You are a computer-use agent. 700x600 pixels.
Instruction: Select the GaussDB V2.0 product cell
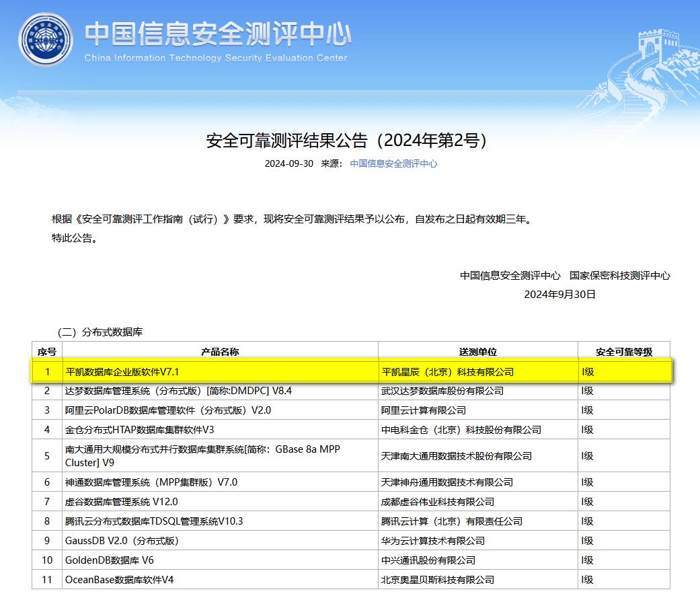(x=220, y=541)
